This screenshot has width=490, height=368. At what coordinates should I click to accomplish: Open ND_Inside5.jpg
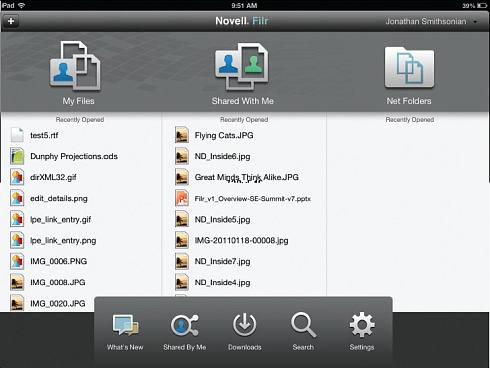pyautogui.click(x=222, y=220)
